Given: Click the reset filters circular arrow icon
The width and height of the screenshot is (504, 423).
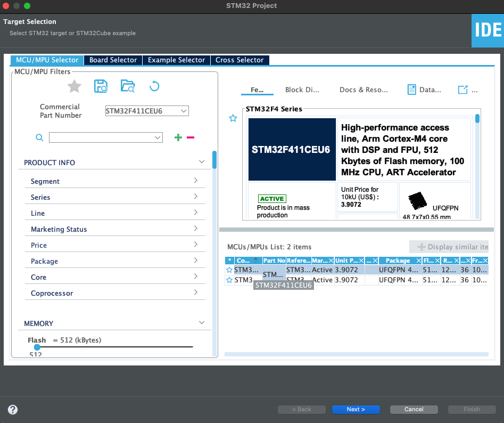Looking at the screenshot, I should [154, 86].
